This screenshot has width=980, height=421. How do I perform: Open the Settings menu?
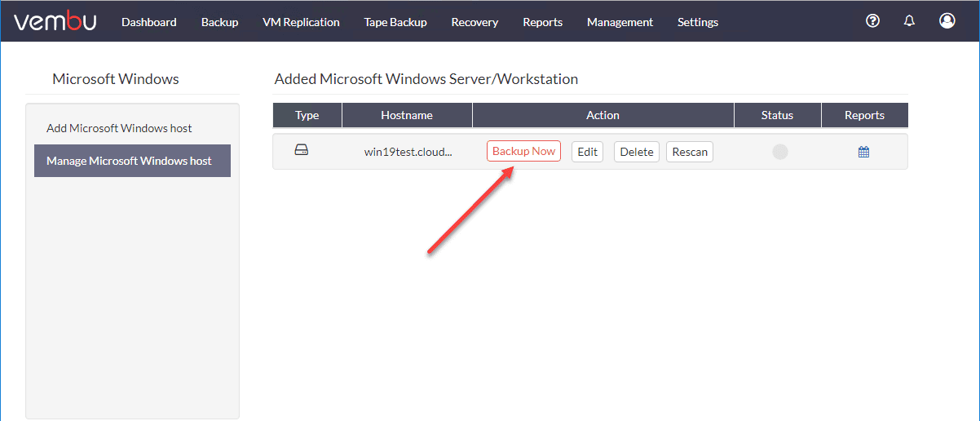(x=698, y=22)
